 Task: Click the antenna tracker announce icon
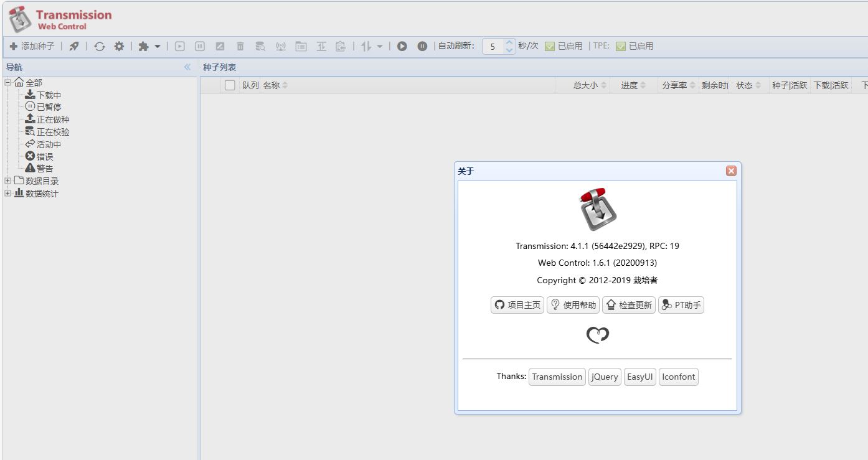point(281,46)
